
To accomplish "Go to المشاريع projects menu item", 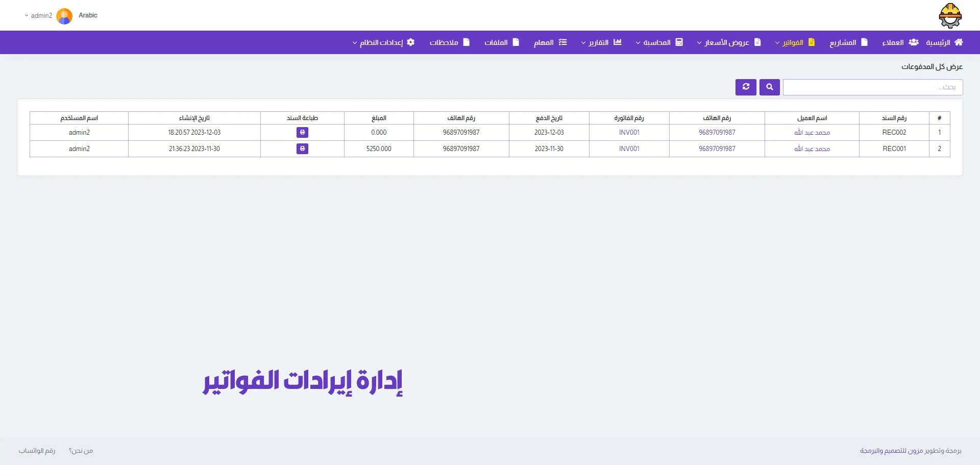I will click(x=848, y=42).
